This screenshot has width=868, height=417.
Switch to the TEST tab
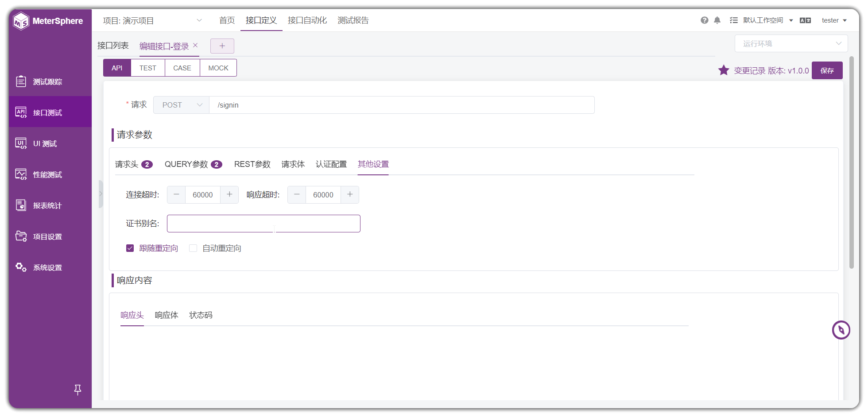(x=148, y=68)
